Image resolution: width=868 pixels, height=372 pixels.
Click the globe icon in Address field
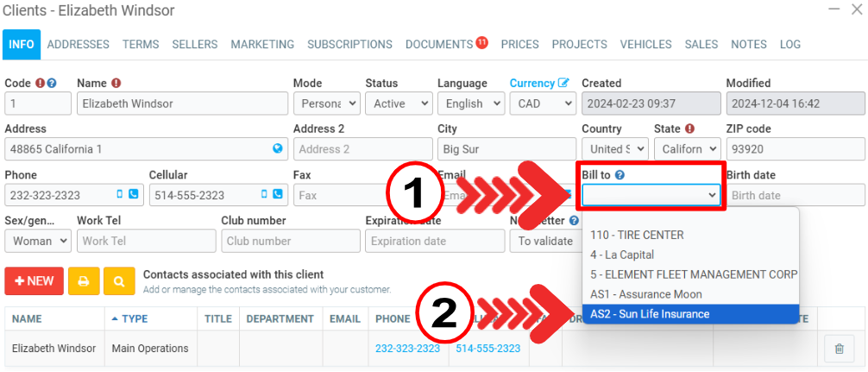(x=277, y=148)
